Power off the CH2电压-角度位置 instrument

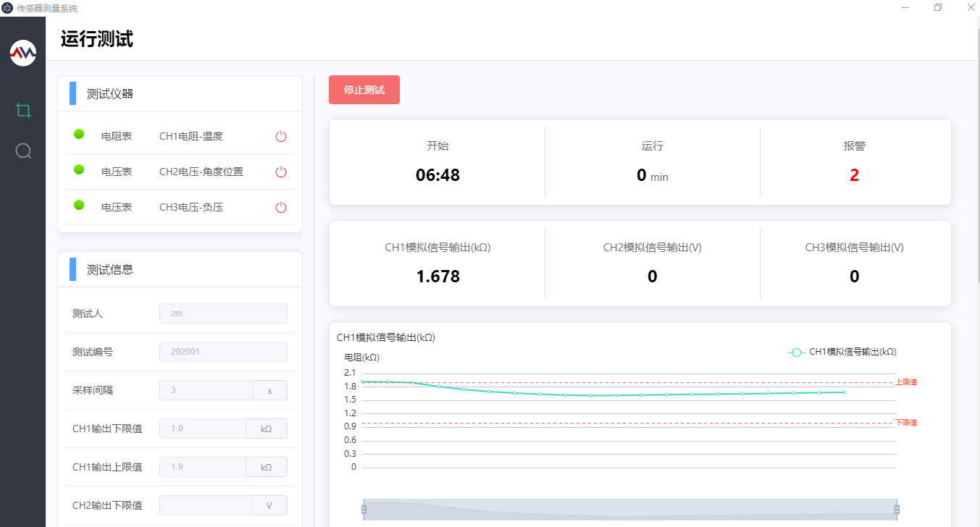[x=281, y=172]
